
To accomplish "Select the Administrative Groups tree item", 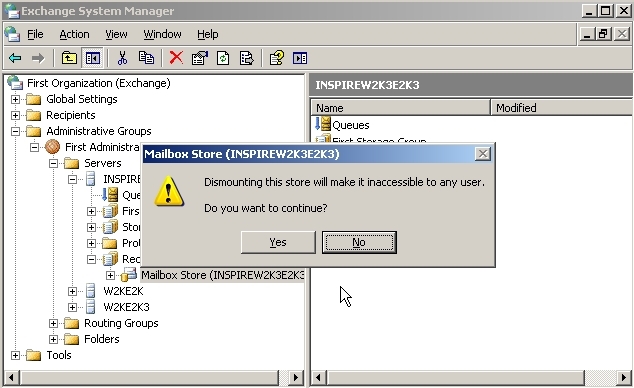I will pos(99,131).
